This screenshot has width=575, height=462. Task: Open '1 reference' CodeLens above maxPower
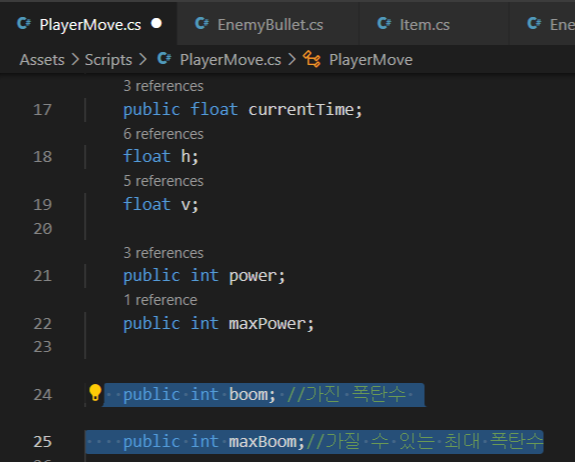tap(161, 300)
